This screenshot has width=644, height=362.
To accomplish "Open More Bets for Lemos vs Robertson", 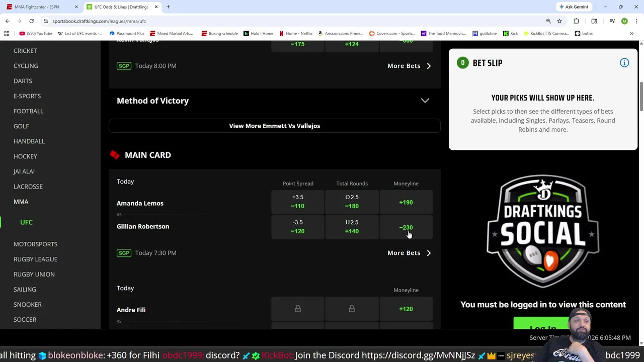I will click(409, 253).
